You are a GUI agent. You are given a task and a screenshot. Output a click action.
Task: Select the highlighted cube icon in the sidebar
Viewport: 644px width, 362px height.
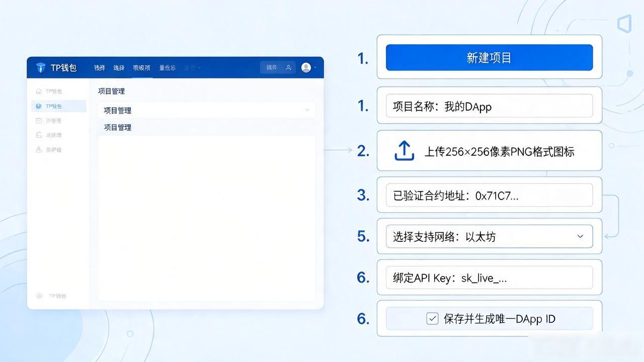click(x=39, y=106)
